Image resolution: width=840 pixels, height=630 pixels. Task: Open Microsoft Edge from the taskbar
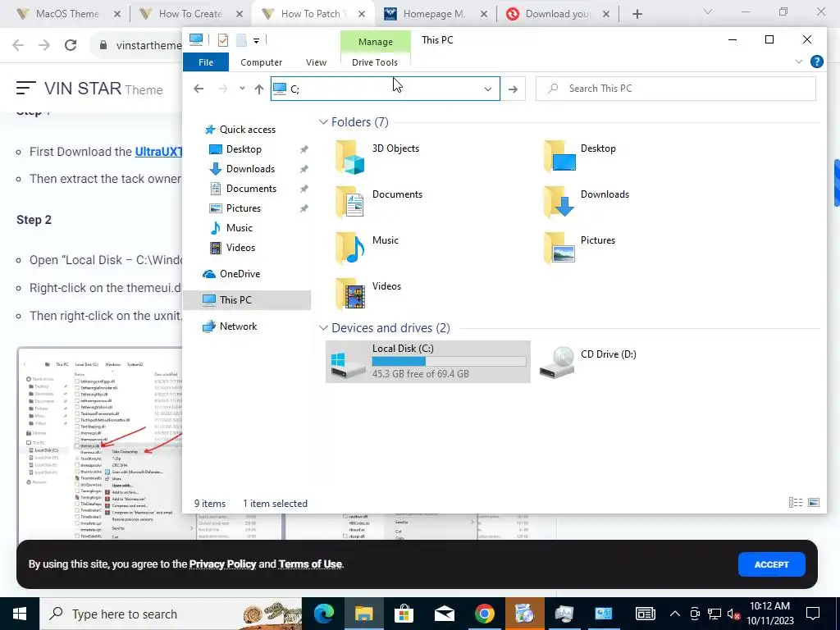323,614
